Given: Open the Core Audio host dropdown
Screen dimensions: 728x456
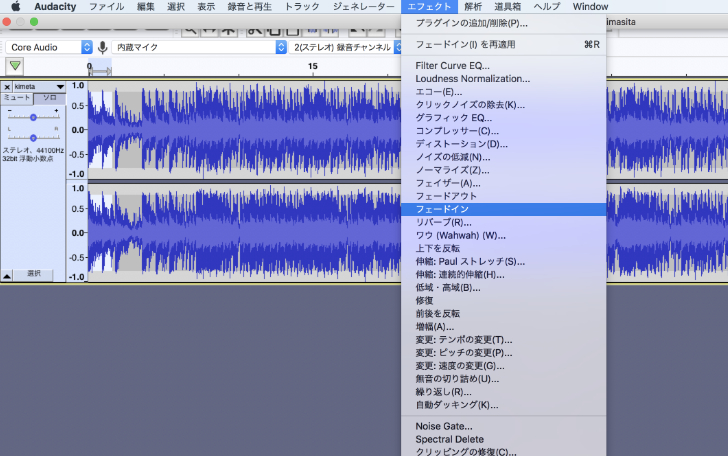Looking at the screenshot, I should pos(49,47).
